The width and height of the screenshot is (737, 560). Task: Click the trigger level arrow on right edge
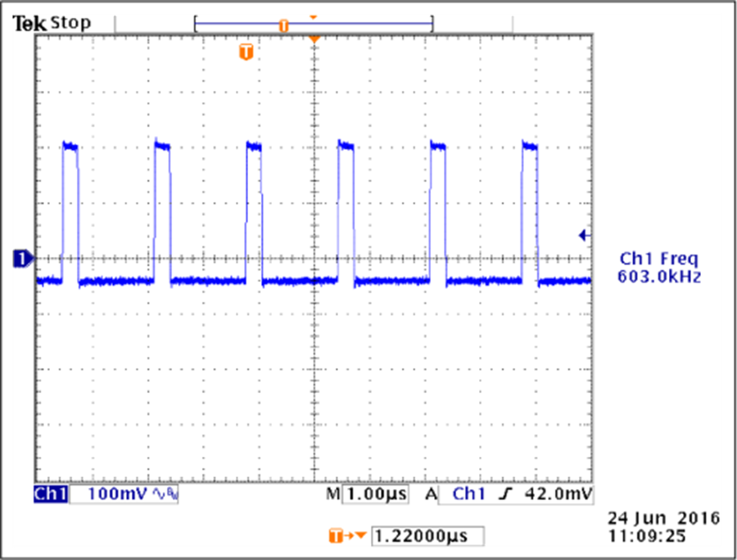[585, 236]
